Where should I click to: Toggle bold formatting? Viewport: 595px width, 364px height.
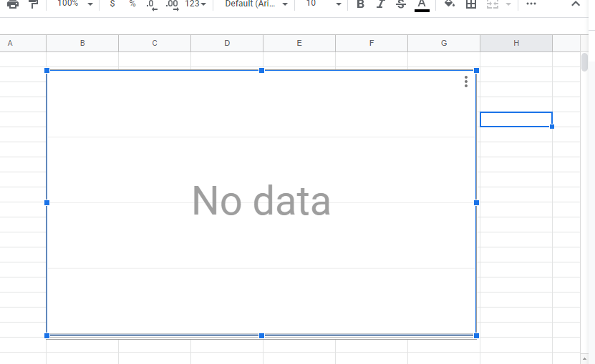(x=360, y=4)
